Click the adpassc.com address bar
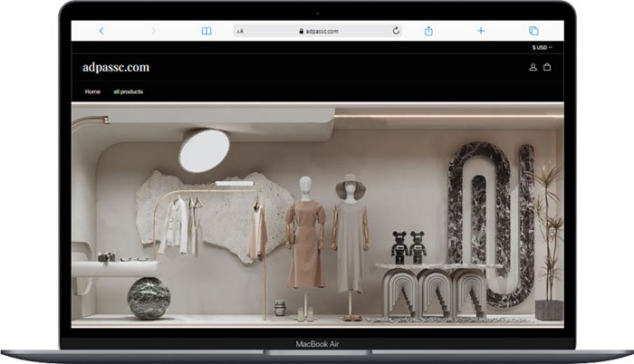634x364 pixels. pyautogui.click(x=317, y=31)
